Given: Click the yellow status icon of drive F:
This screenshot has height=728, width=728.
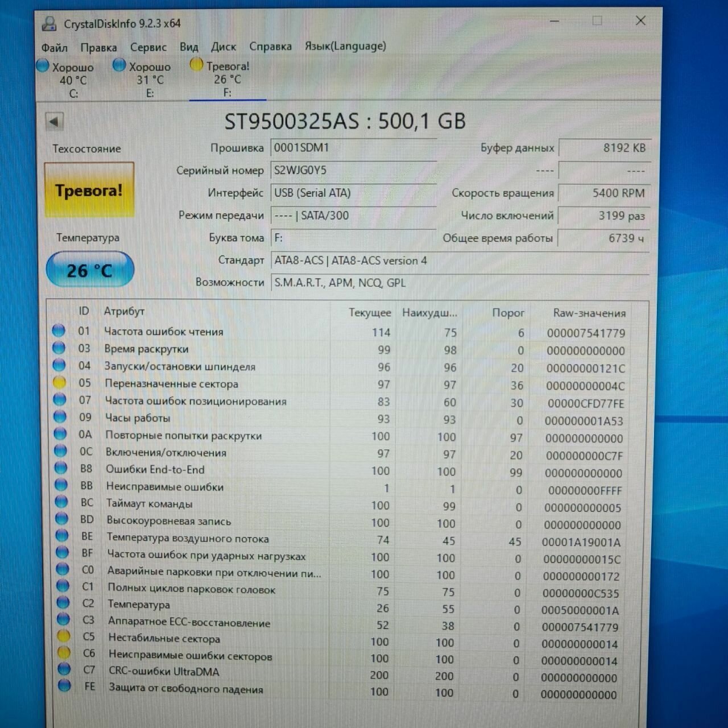Looking at the screenshot, I should 196,65.
